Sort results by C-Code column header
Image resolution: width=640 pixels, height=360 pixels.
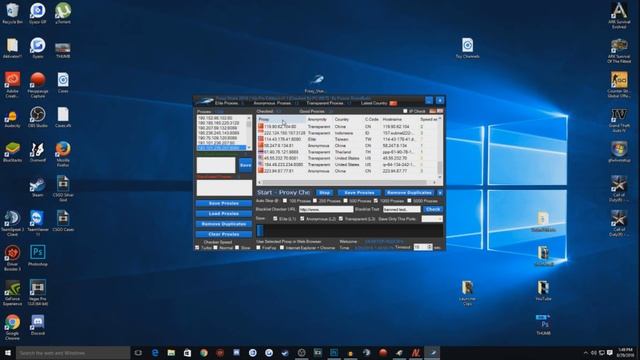(x=372, y=120)
